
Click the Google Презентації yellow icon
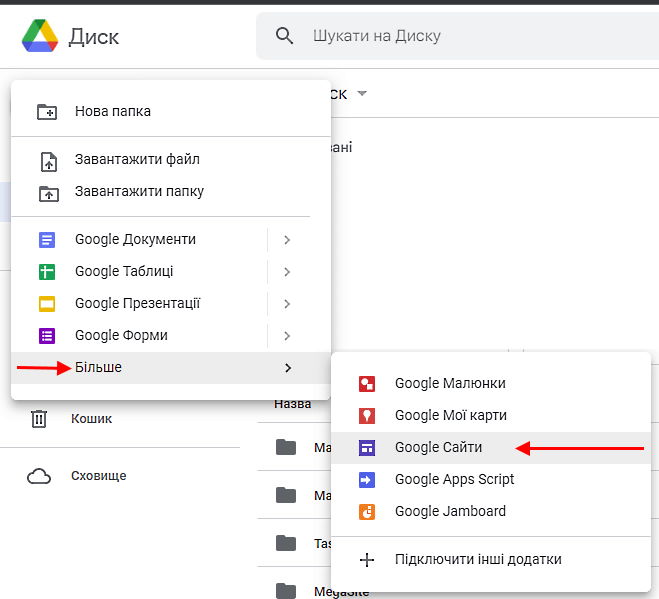pyautogui.click(x=47, y=303)
